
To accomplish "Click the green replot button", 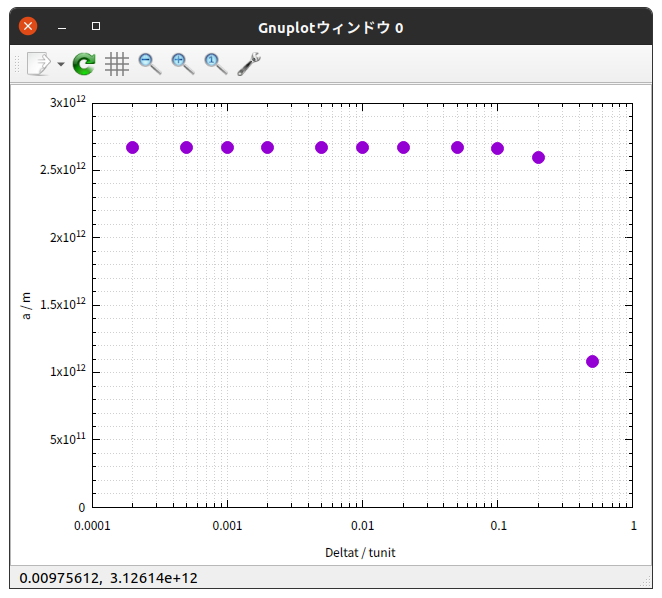I will coord(84,64).
